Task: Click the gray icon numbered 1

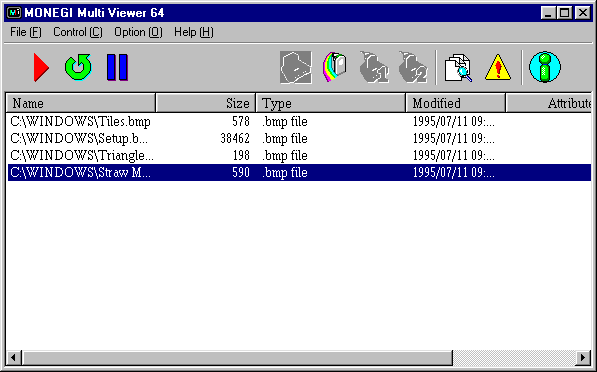Action: (x=374, y=67)
